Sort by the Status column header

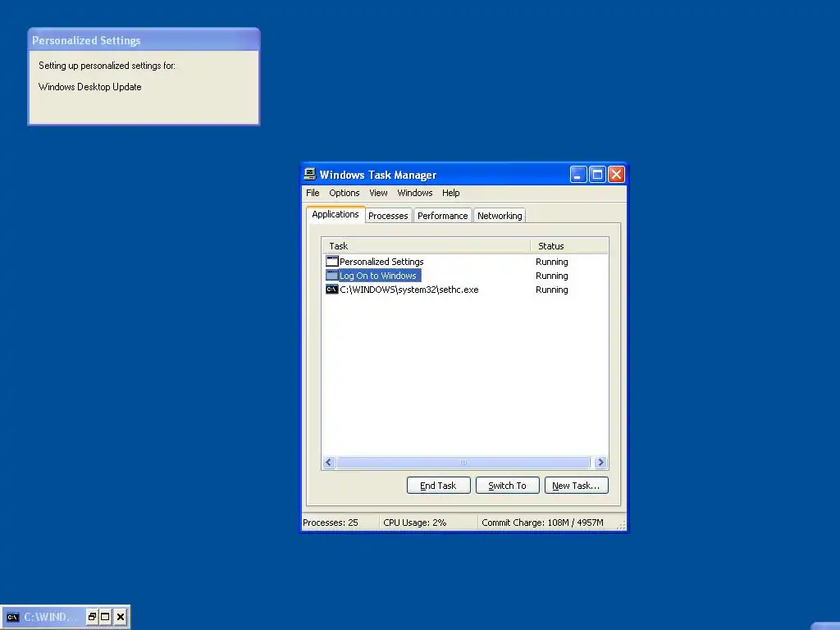[x=569, y=246]
